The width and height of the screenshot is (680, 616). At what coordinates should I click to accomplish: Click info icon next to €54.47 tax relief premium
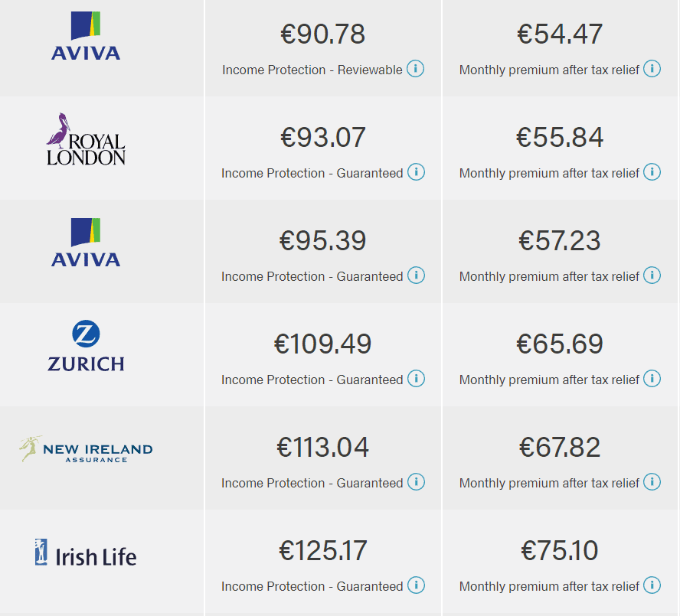652,69
